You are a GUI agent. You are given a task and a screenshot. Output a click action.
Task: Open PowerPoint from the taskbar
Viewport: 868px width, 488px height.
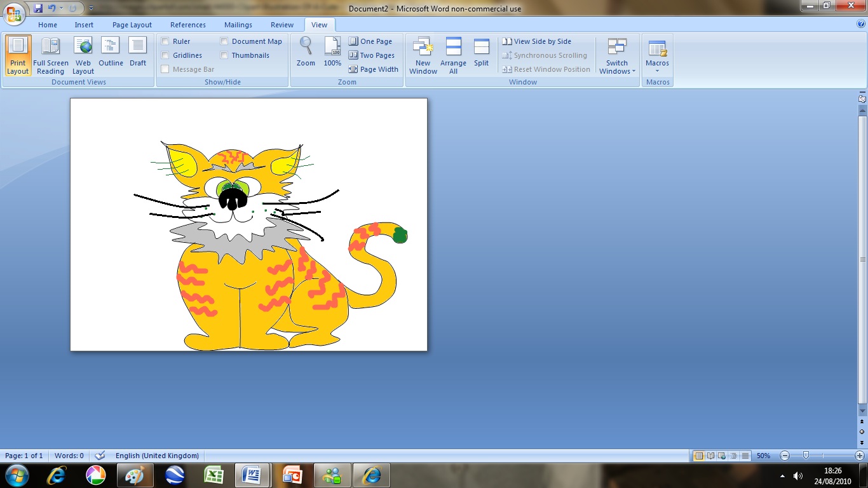point(292,475)
